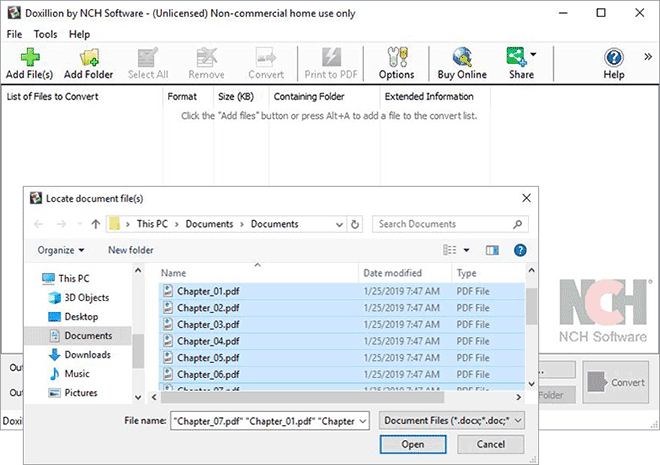Select the Chapter_06.pdf file

(x=342, y=374)
